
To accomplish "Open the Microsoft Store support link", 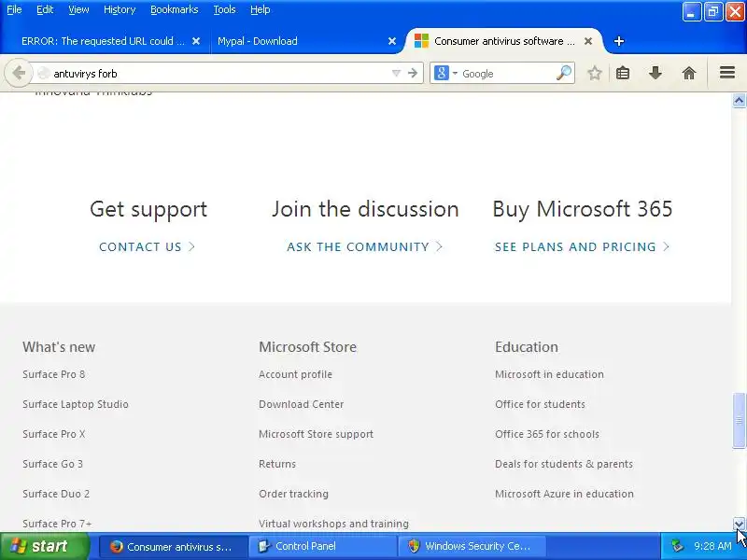I will click(316, 434).
